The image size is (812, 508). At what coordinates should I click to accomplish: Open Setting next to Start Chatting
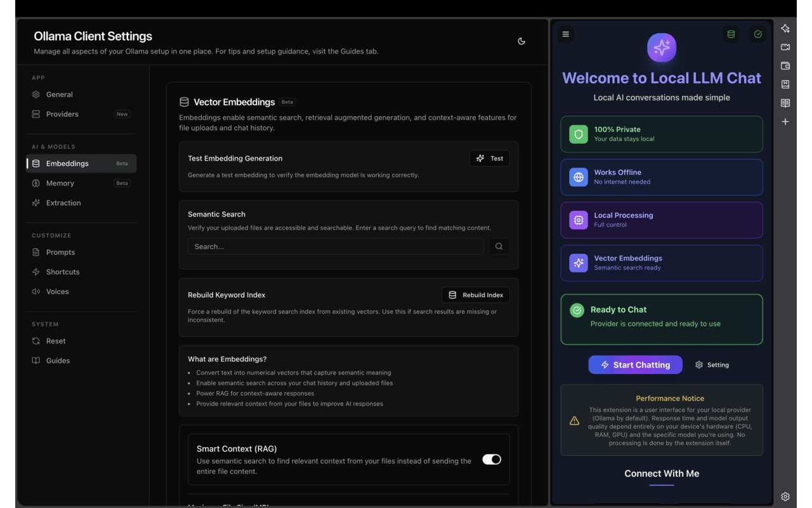pyautogui.click(x=712, y=365)
